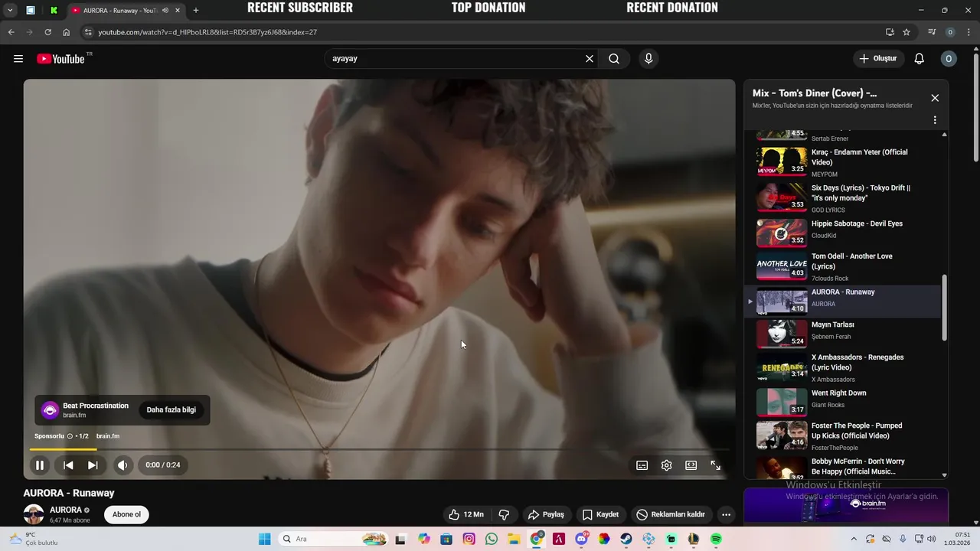Dislike the video
This screenshot has width=980, height=551.
[x=504, y=514]
